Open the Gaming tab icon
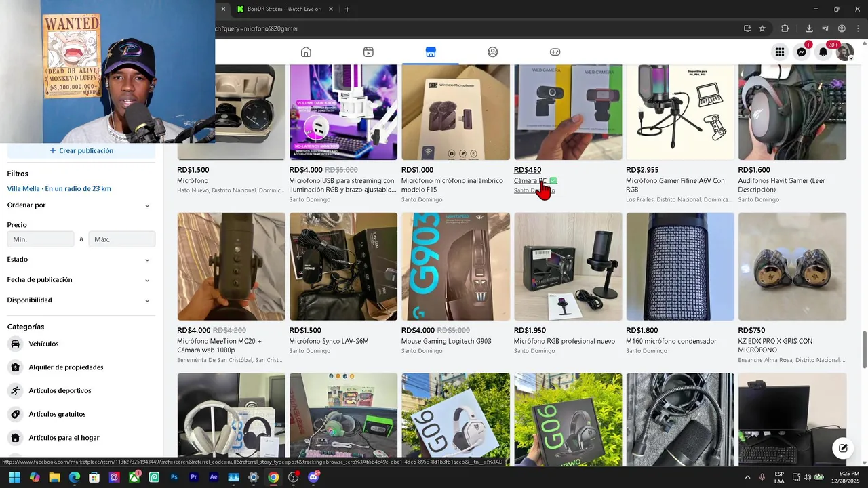 [555, 52]
